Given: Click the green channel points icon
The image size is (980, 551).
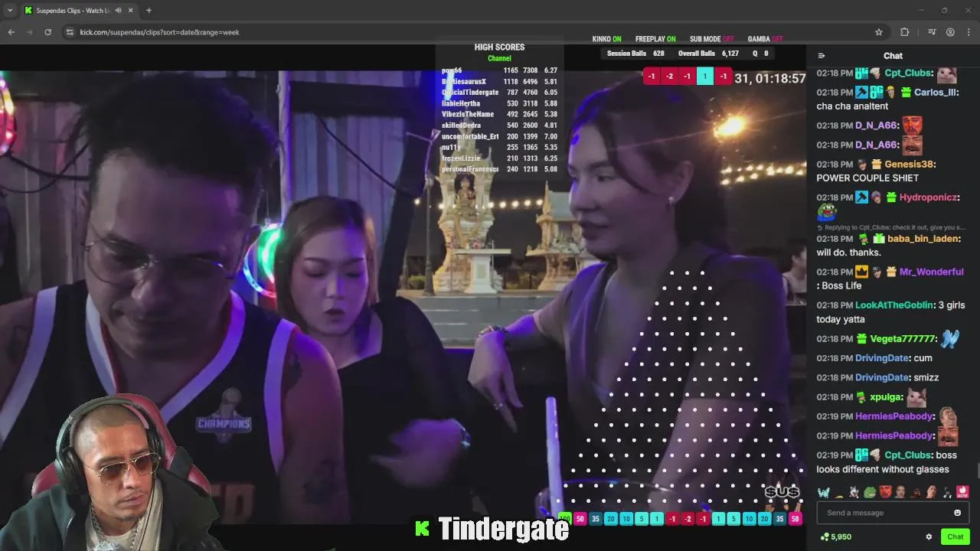Looking at the screenshot, I should point(824,537).
